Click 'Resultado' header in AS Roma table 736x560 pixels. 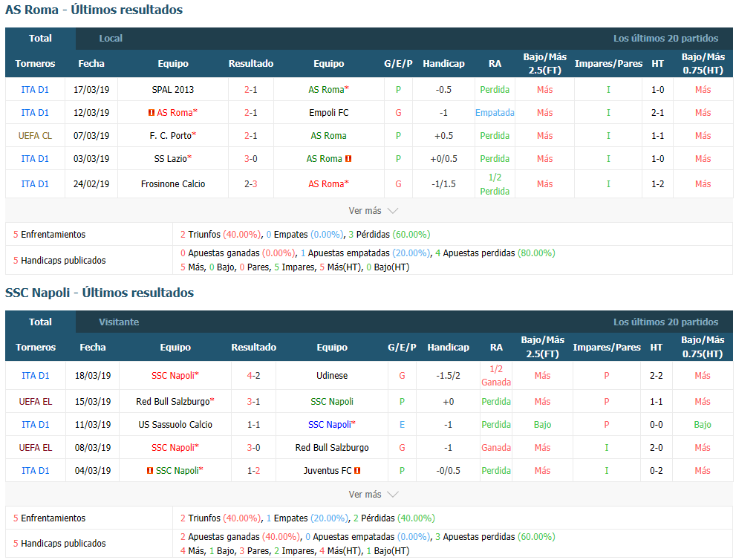tap(250, 63)
